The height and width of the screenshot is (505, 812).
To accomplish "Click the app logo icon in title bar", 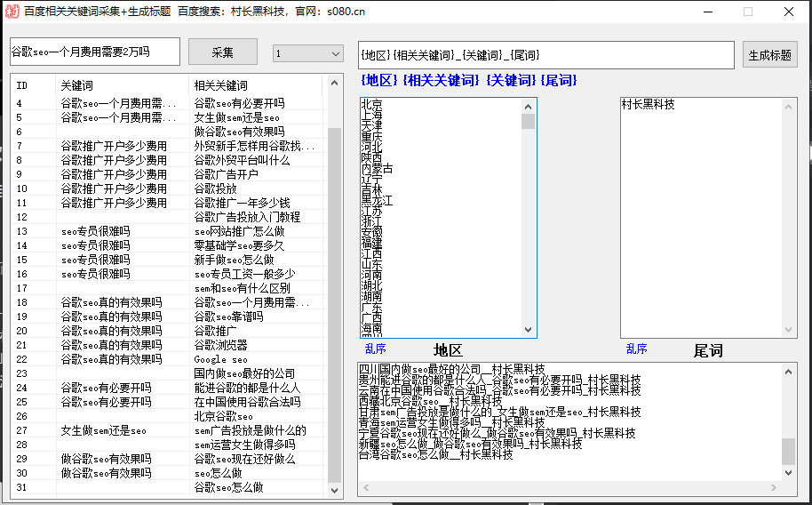I will (x=11, y=12).
